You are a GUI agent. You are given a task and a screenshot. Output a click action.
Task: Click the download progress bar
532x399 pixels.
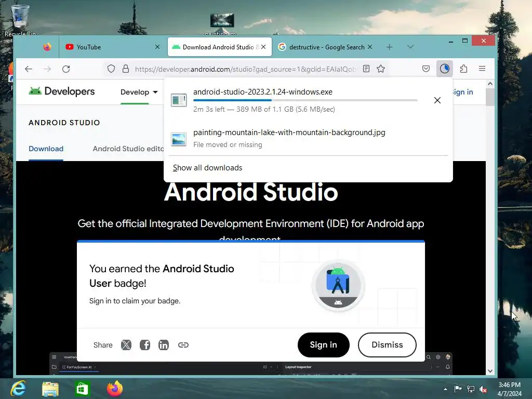coord(305,100)
